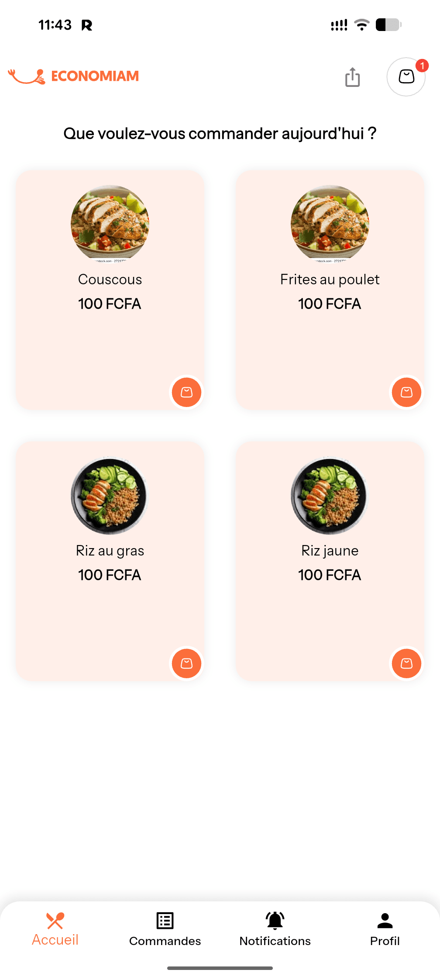Open the Riz jaune product title
Image resolution: width=440 pixels, height=980 pixels.
pyautogui.click(x=330, y=551)
